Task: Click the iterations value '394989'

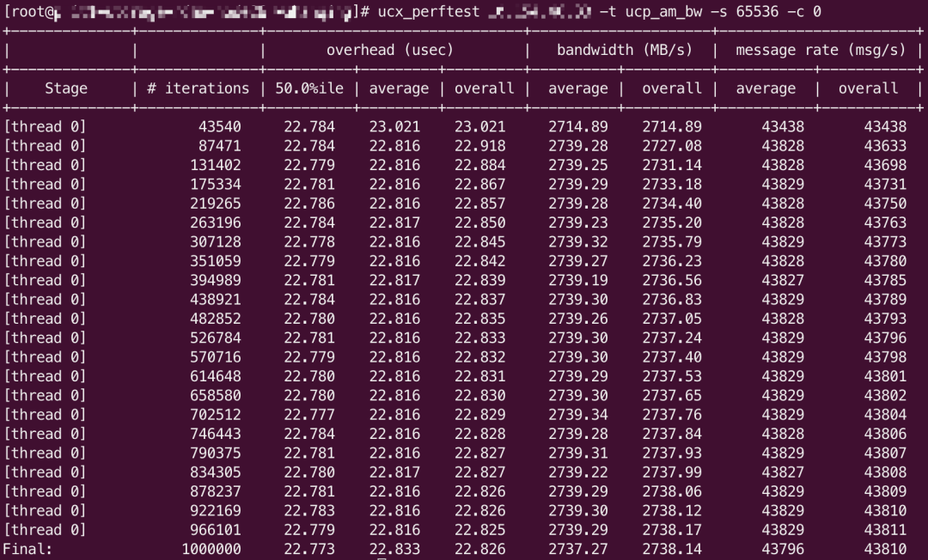Action: pyautogui.click(x=216, y=280)
